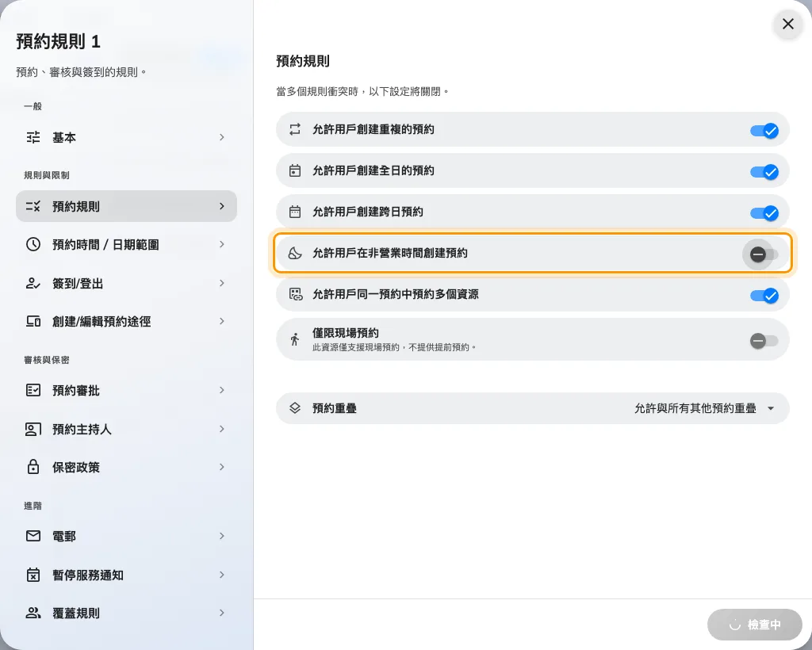
Task: Expand the 簽到/登出 chevron
Action: [222, 282]
